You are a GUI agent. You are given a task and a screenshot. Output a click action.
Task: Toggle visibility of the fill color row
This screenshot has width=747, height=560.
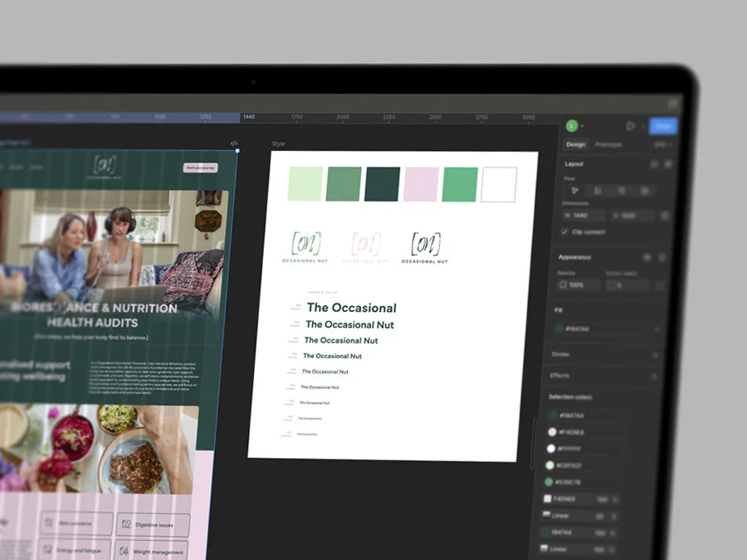657,329
